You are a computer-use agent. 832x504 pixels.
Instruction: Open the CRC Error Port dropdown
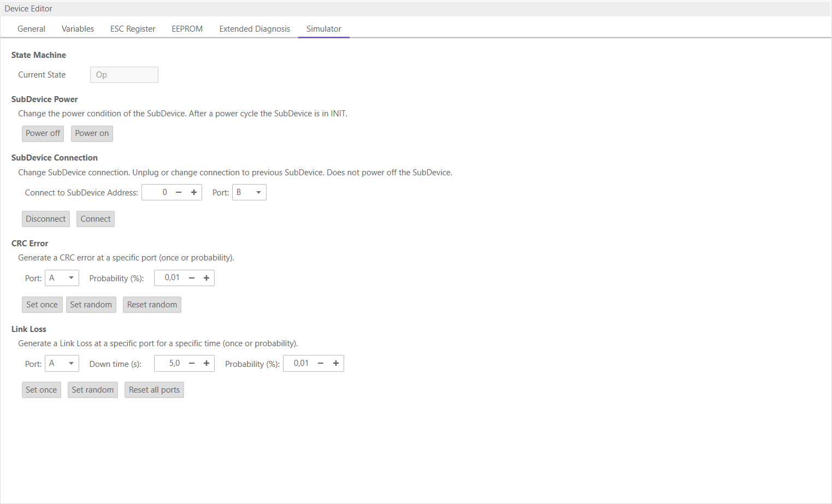pos(62,278)
